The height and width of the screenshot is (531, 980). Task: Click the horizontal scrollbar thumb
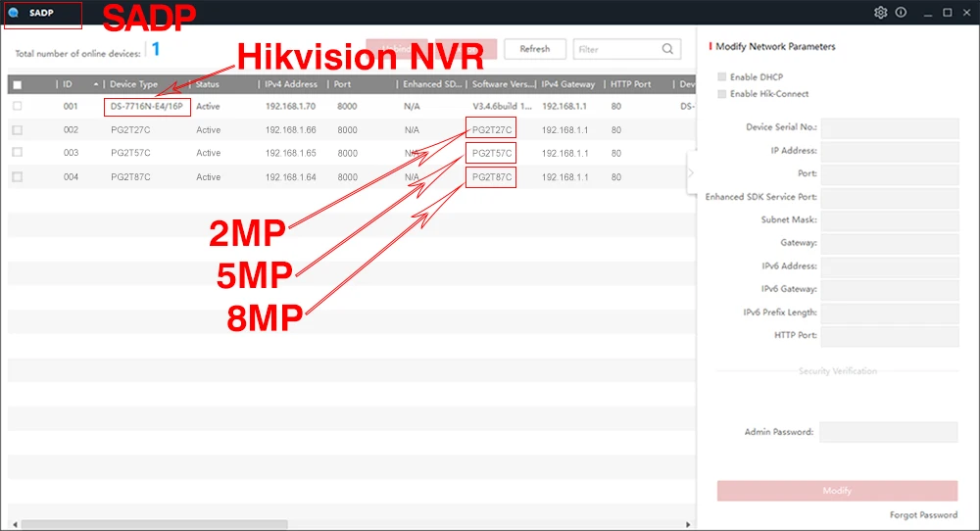pos(155,525)
